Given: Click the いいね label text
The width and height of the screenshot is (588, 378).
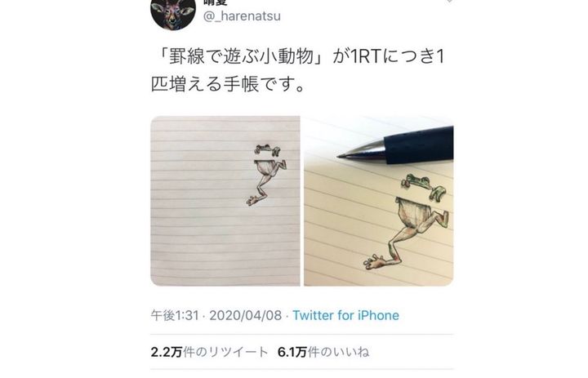Looking at the screenshot, I should tap(351, 352).
